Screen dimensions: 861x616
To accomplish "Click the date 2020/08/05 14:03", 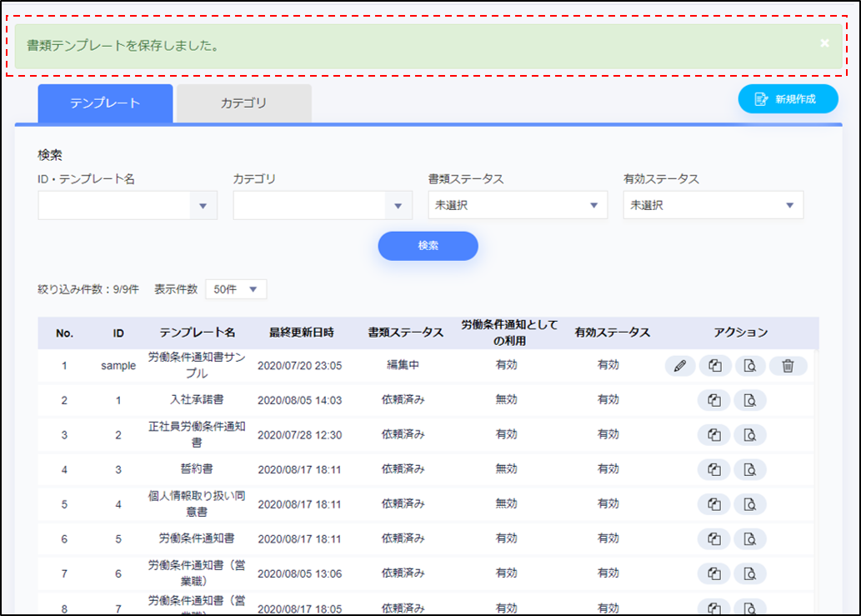I will pyautogui.click(x=300, y=400).
